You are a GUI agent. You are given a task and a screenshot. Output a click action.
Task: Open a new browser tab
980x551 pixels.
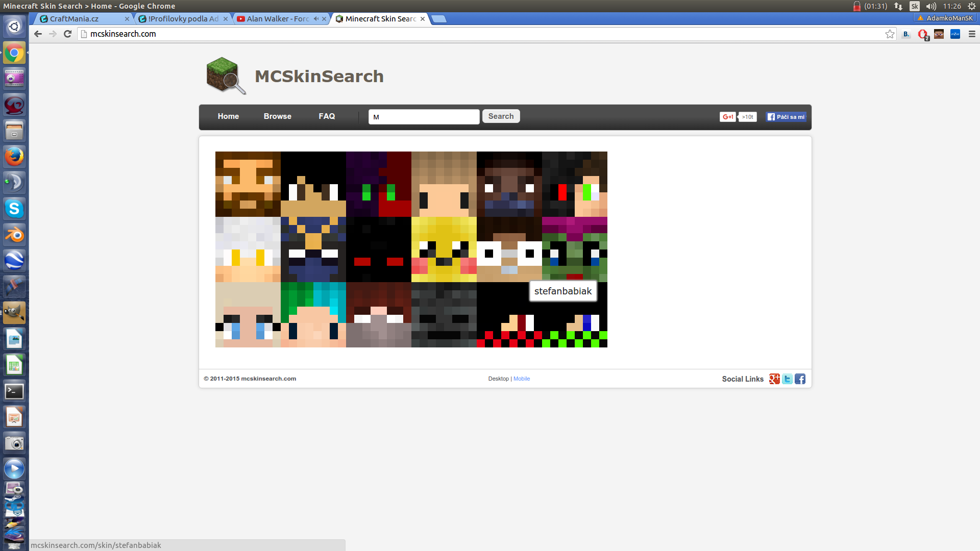tap(438, 19)
